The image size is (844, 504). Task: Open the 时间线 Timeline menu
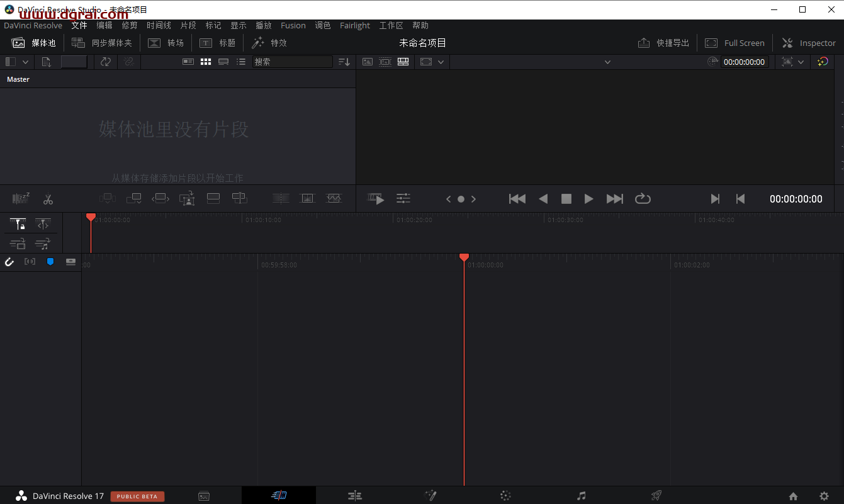click(158, 25)
